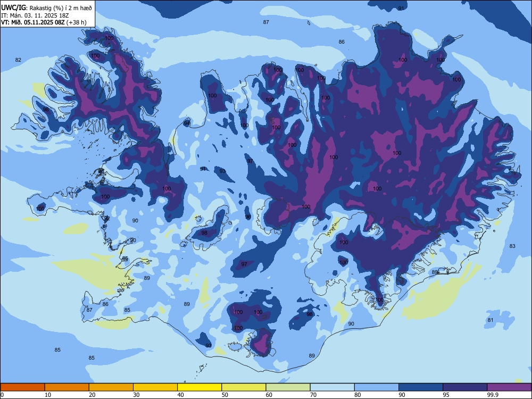Click the 'VT: Mið. 05.11.2025 08Z (+38 h)' line
This screenshot has height=399, width=532.
tap(44, 22)
